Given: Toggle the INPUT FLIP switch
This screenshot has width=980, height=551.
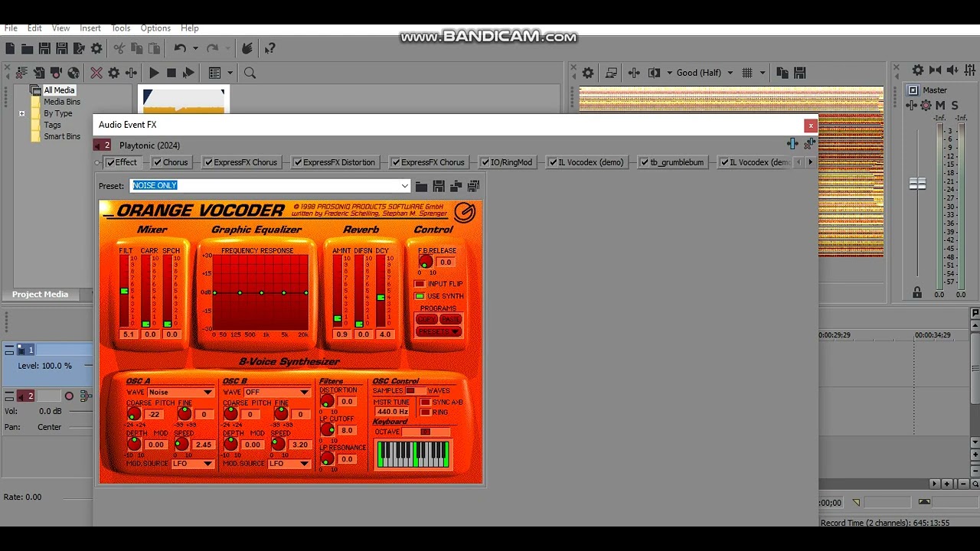Looking at the screenshot, I should [420, 284].
